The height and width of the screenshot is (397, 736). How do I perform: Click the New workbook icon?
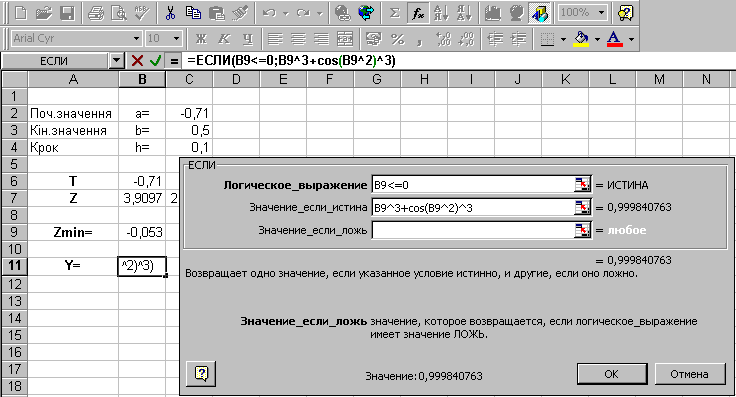(x=21, y=13)
